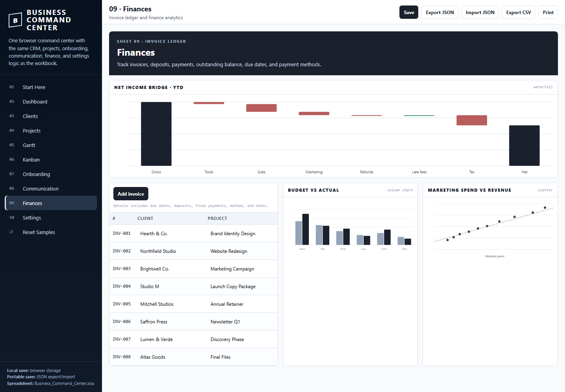
Task: Click client Hearth & Co.
Action: point(154,233)
